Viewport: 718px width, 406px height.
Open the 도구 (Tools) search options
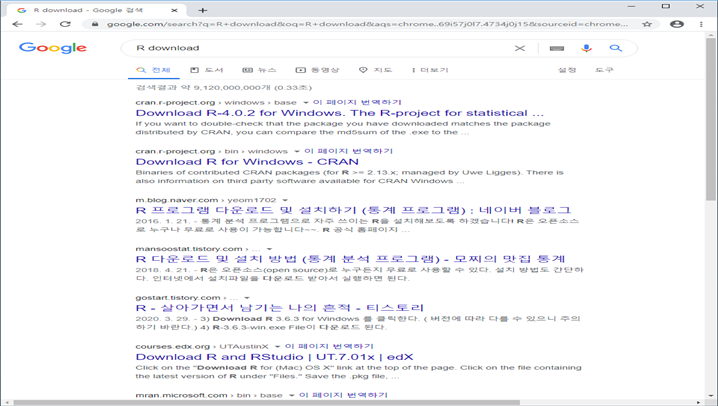point(604,70)
